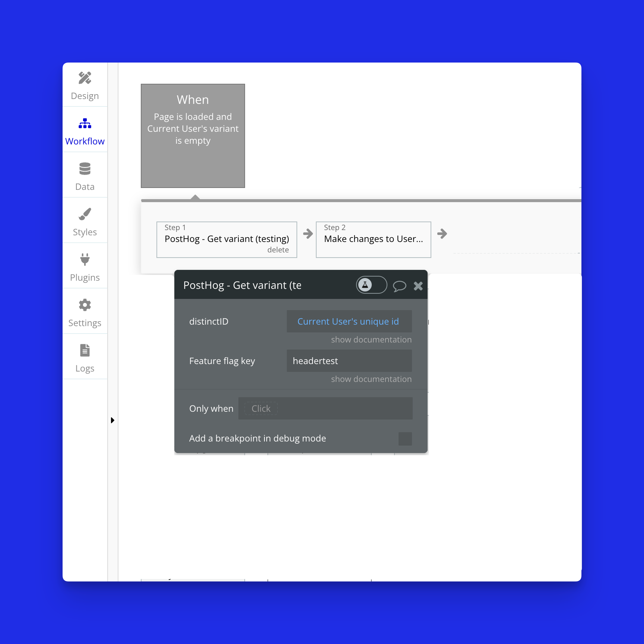Image resolution: width=644 pixels, height=644 pixels.
Task: Open the comment bubble on the PostHog action
Action: (x=400, y=286)
